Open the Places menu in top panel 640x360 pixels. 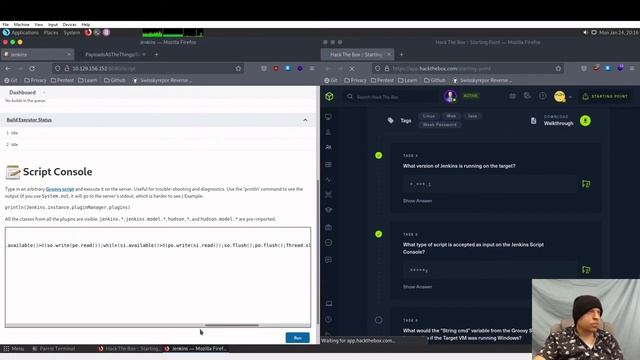click(51, 33)
